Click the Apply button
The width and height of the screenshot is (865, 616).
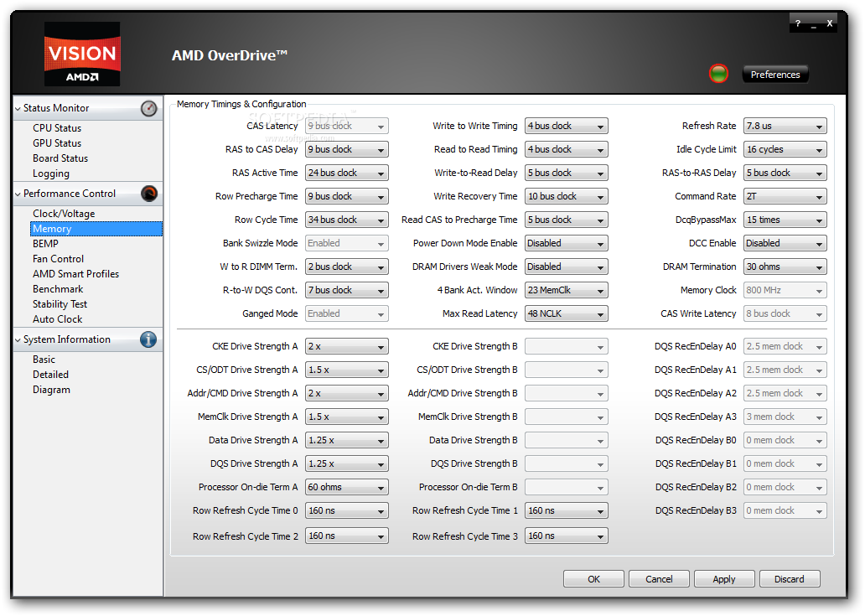coord(724,579)
